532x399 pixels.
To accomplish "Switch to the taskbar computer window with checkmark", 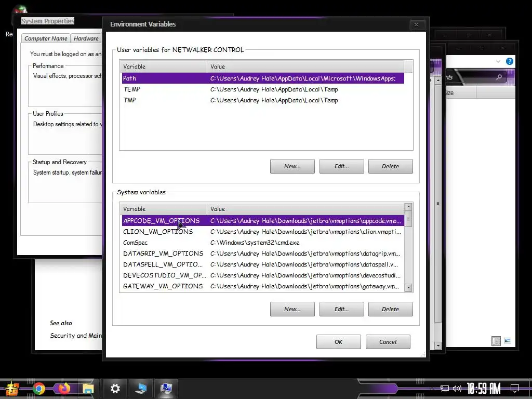I will click(140, 389).
